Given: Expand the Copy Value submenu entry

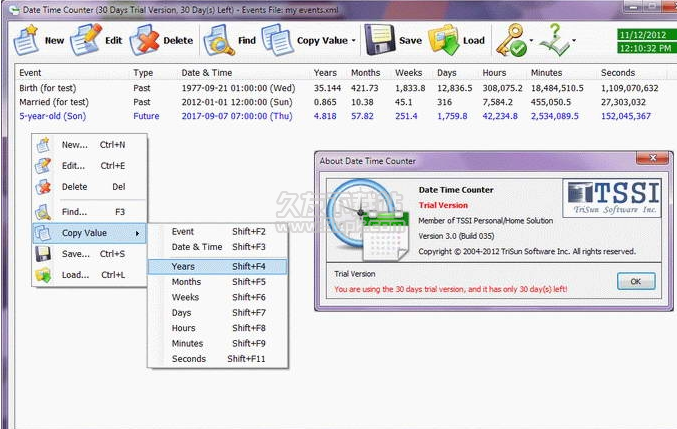Looking at the screenshot, I should point(90,233).
